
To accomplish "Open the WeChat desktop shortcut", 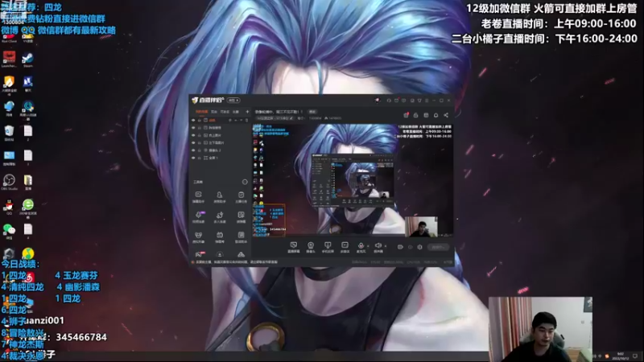I will (9, 232).
